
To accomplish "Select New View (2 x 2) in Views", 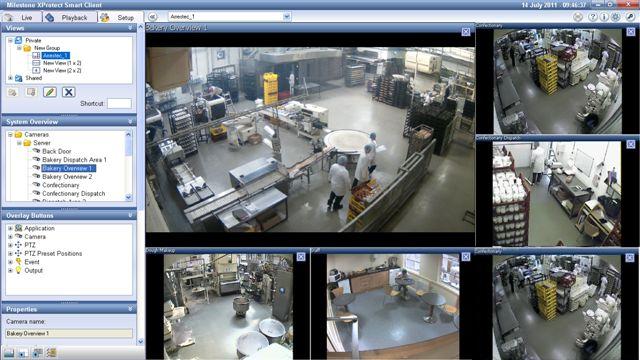I will (62, 71).
